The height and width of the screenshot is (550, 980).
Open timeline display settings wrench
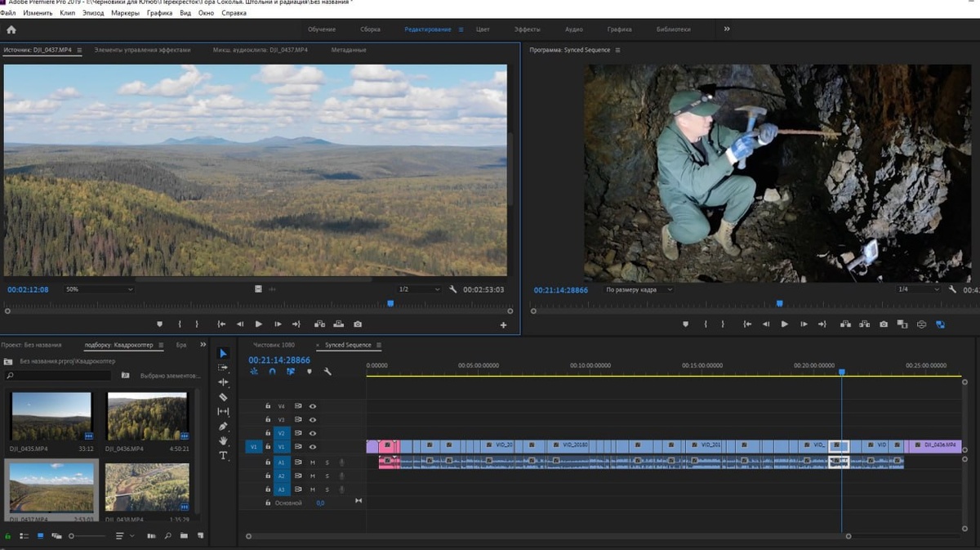[327, 372]
